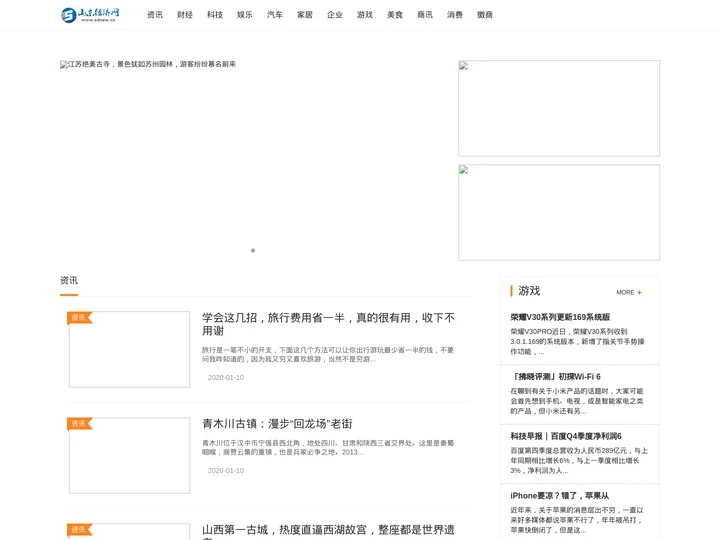Go to the 企业 section
The height and width of the screenshot is (540, 720).
335,15
